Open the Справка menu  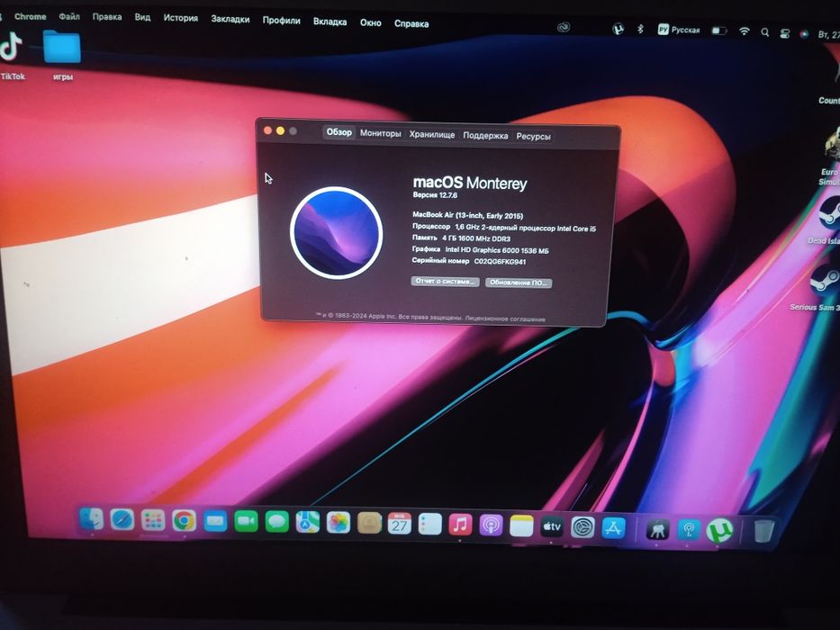(x=411, y=23)
